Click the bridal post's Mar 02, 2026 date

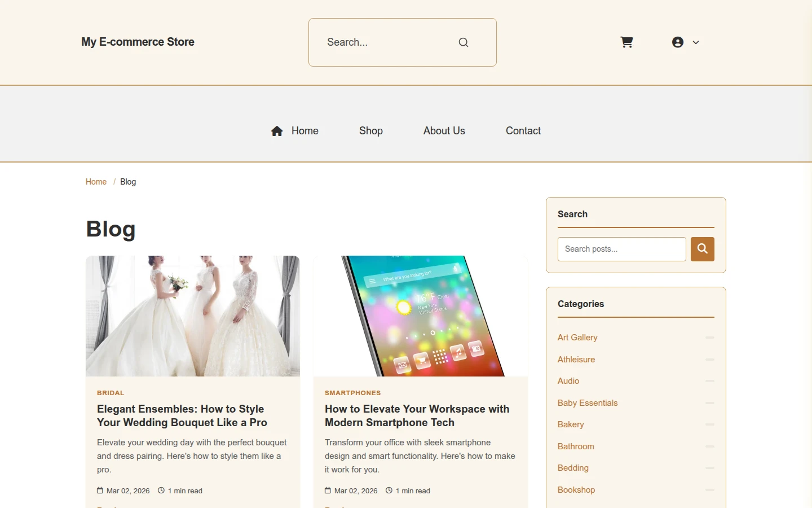coord(128,491)
